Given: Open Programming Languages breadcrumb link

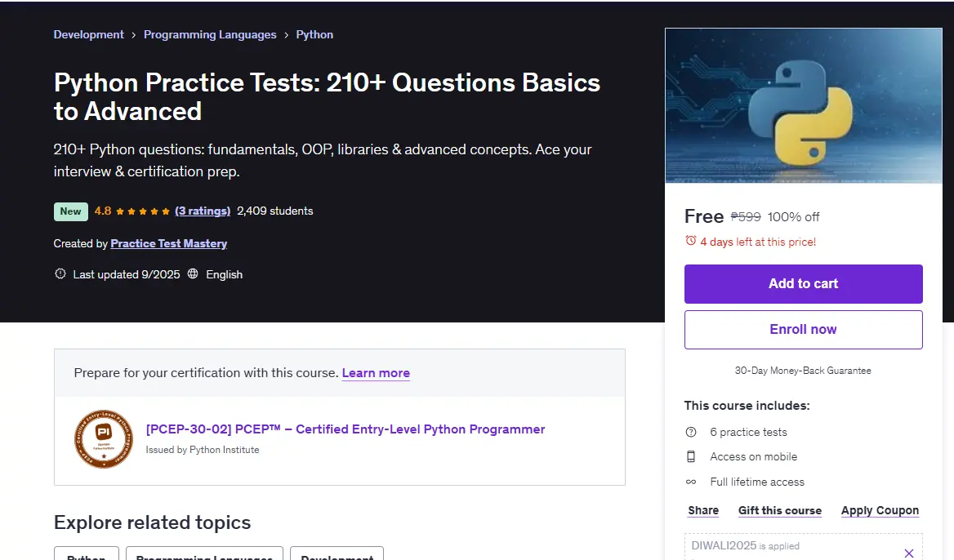Looking at the screenshot, I should 210,34.
